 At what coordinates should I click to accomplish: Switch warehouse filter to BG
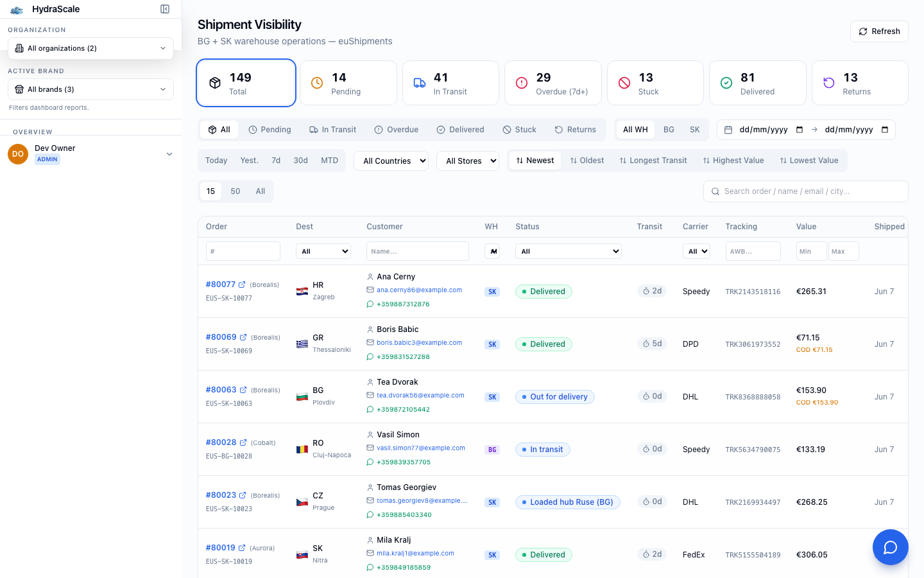(x=669, y=130)
